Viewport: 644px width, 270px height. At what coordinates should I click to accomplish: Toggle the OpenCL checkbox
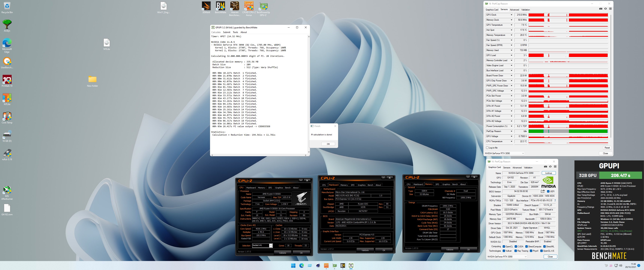coord(504,246)
